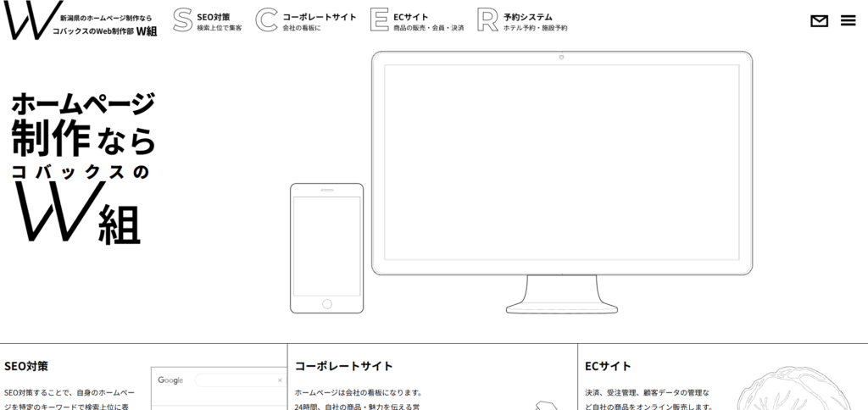Go to ECサイト from the header nav
The width and height of the screenshot is (868, 410).
(411, 16)
